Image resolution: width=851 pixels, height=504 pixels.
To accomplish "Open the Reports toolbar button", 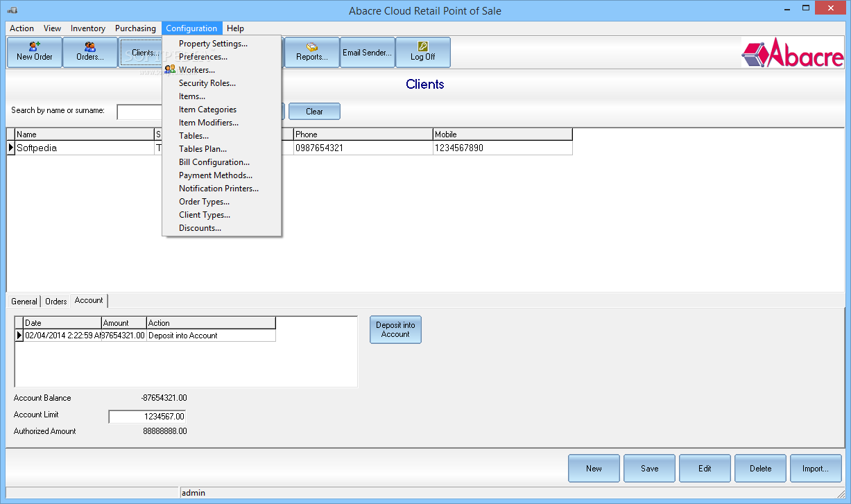I will pyautogui.click(x=312, y=52).
